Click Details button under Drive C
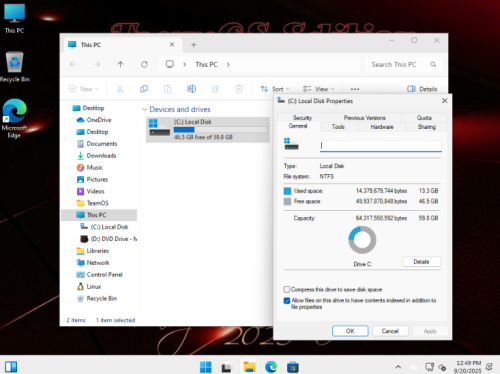 [x=421, y=262]
